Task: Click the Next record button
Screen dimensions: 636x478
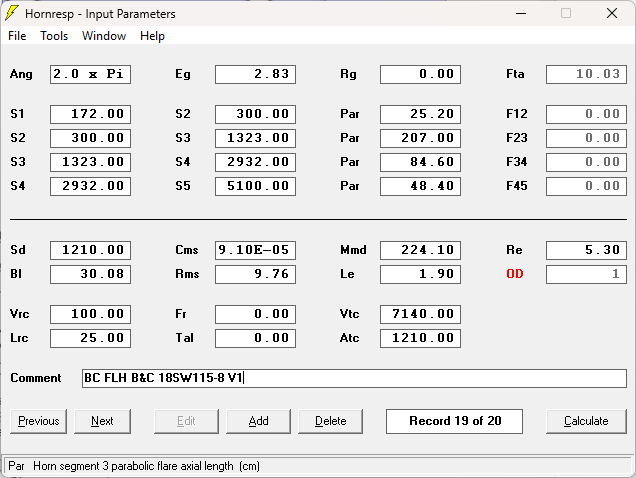Action: tap(102, 421)
